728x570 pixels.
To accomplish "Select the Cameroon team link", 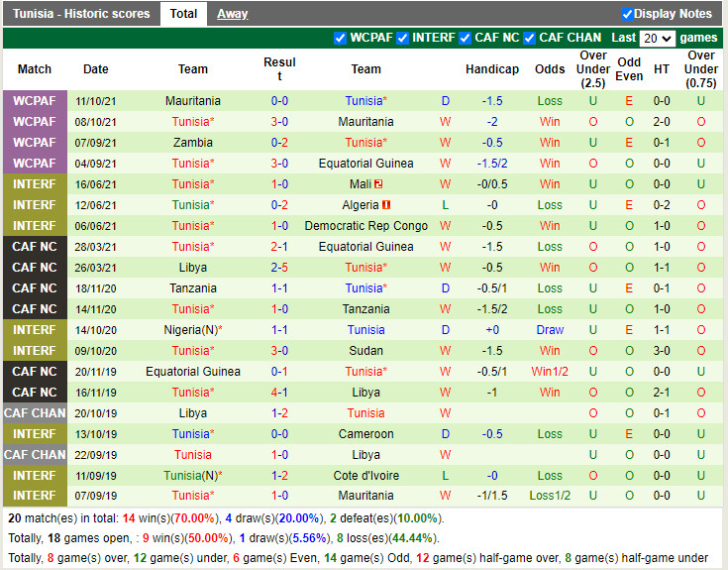I will (365, 434).
